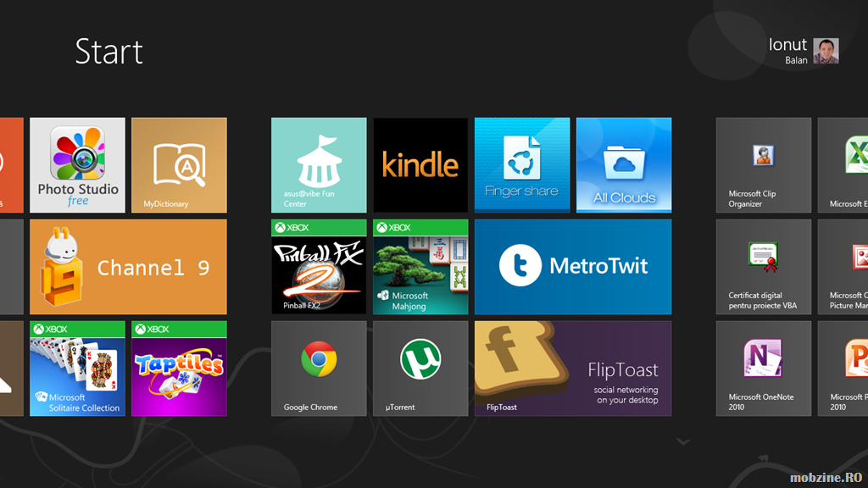
Task: Launch the MetroTwit app
Action: tap(573, 267)
